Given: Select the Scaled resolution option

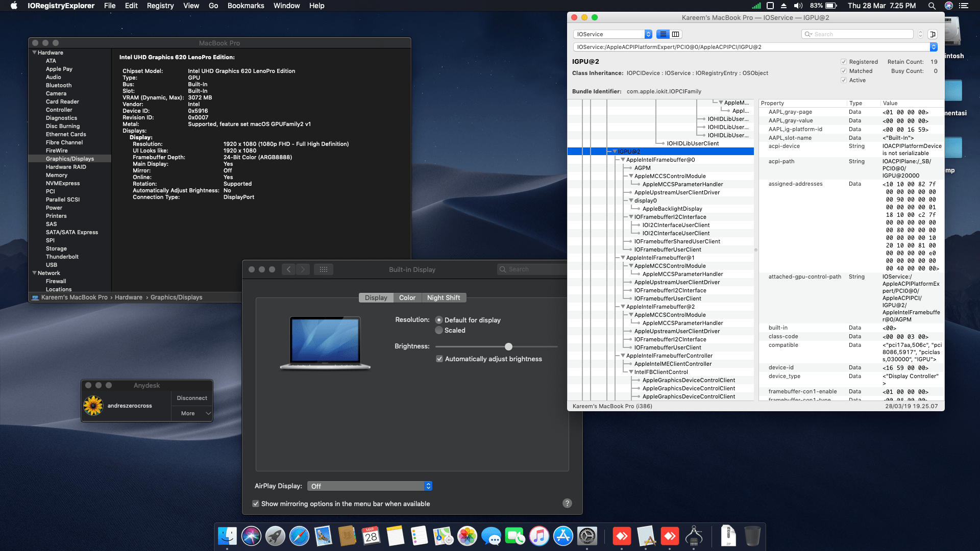Looking at the screenshot, I should 439,331.
